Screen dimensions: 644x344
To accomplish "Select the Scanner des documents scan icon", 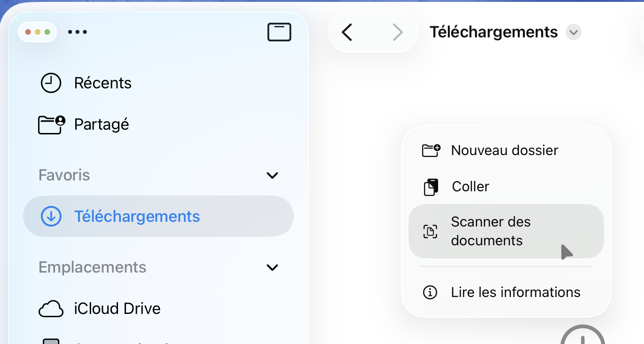I will point(431,231).
